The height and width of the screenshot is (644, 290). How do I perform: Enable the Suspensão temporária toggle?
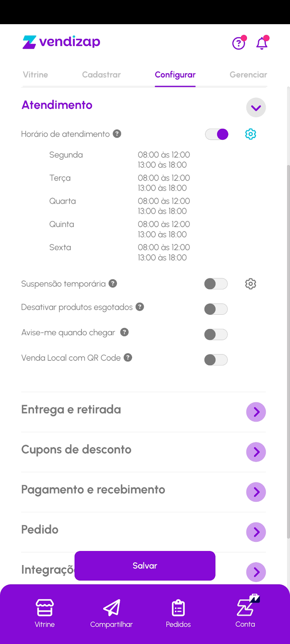[216, 284]
